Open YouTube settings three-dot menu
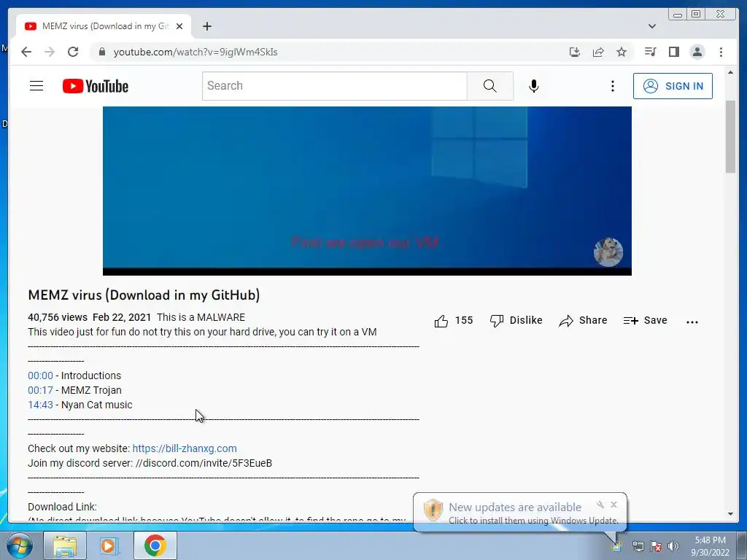747x560 pixels. [613, 86]
